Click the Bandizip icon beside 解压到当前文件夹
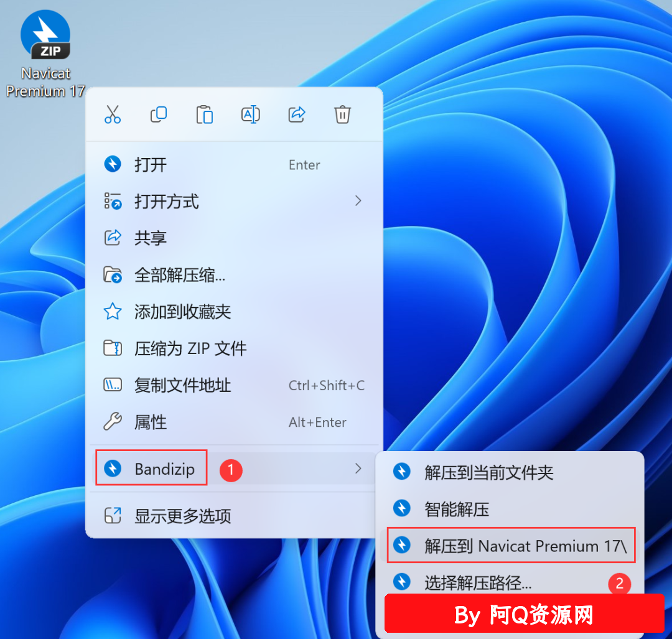This screenshot has height=639, width=672. (402, 472)
